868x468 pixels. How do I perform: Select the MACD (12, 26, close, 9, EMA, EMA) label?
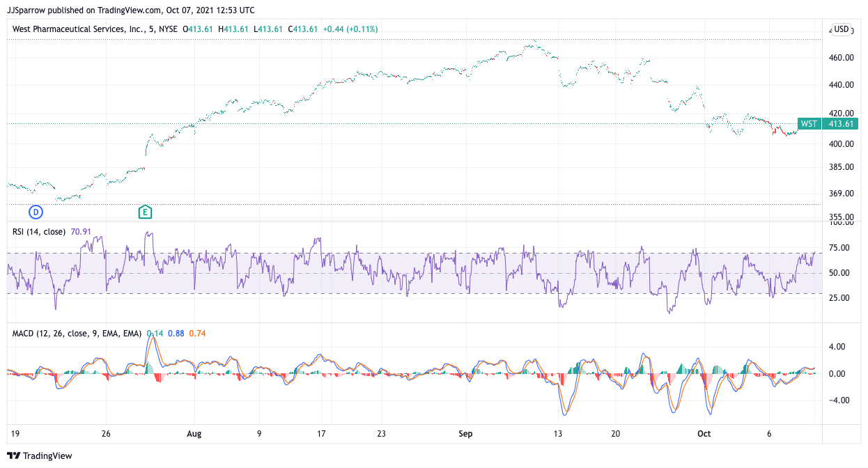[77, 334]
